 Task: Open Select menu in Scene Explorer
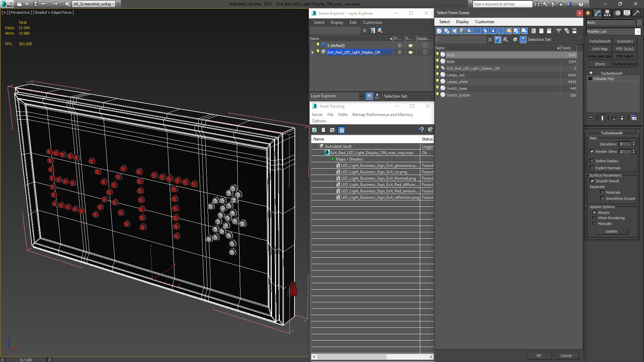[x=319, y=22]
